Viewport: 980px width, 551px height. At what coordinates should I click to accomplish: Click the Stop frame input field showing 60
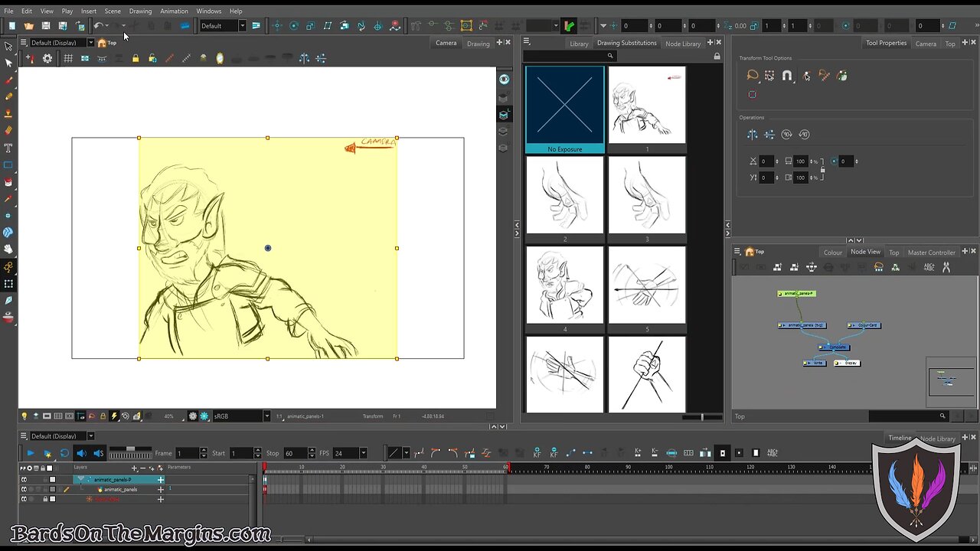(295, 453)
